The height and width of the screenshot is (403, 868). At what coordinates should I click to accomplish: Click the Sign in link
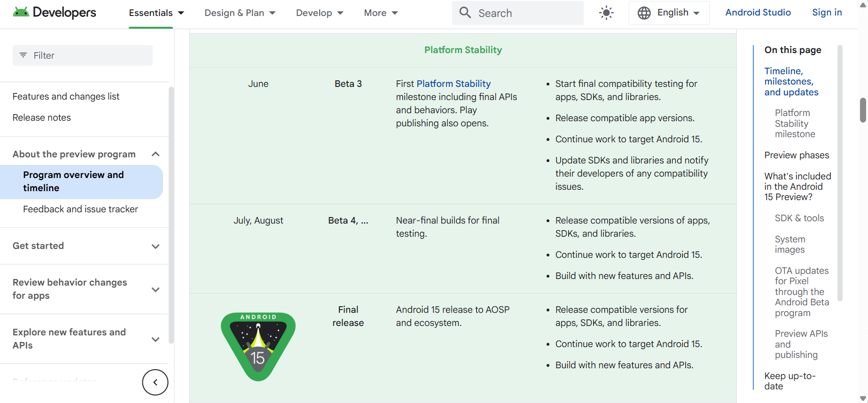[x=827, y=13]
